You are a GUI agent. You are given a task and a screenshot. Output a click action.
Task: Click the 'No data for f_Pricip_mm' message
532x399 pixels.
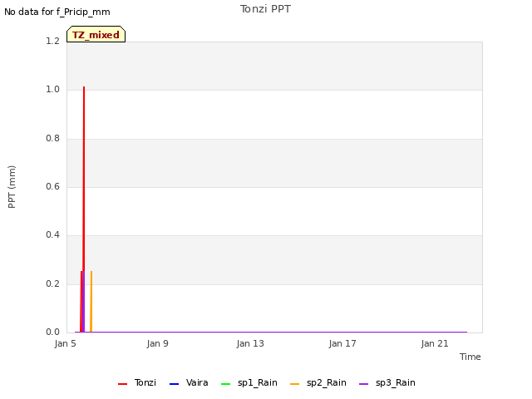pyautogui.click(x=57, y=12)
